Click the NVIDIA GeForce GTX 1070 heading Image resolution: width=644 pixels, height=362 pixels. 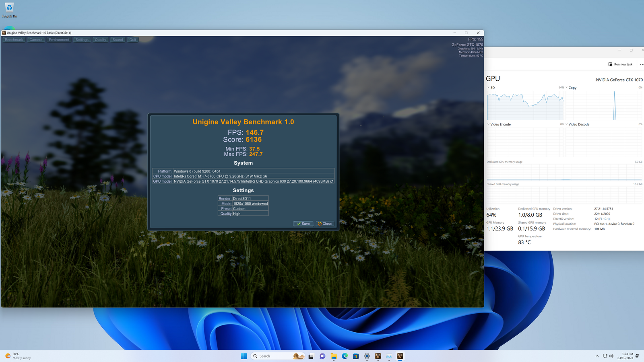[x=619, y=80]
